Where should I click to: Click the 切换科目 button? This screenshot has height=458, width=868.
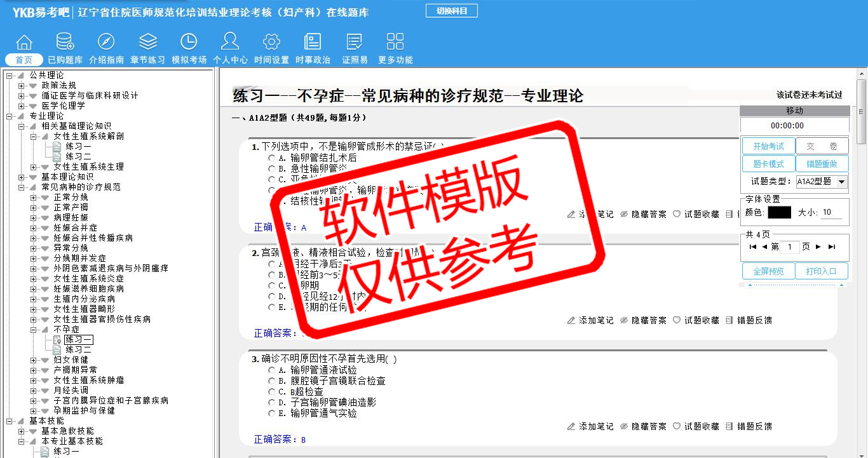click(x=451, y=11)
